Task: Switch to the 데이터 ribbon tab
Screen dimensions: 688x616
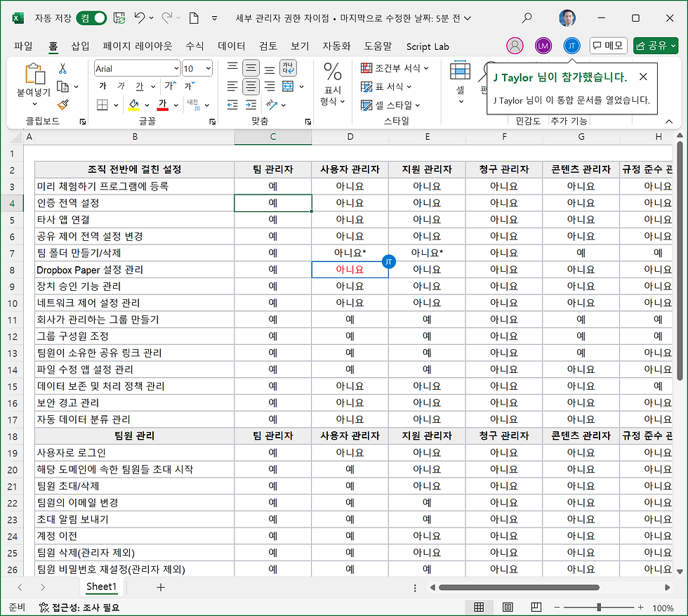Action: point(231,46)
